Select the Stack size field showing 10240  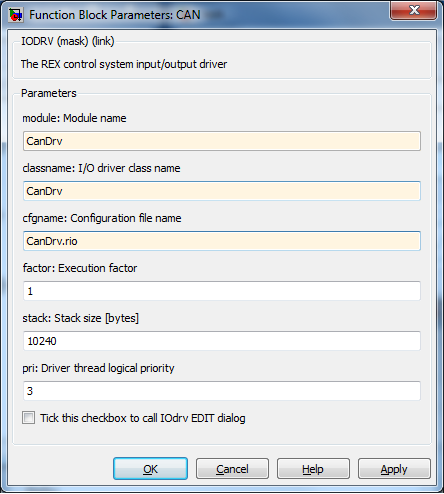(222, 341)
